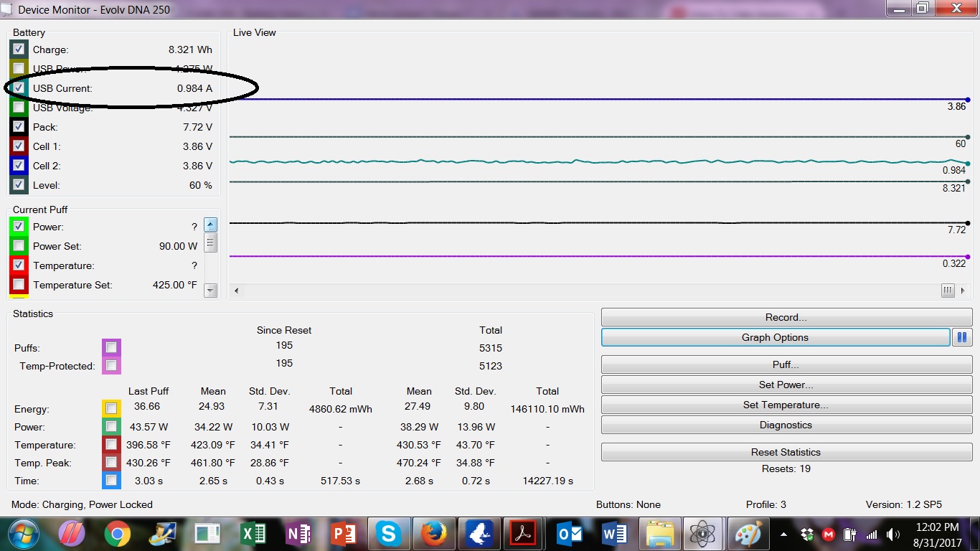Click the Graph Options button

(775, 337)
